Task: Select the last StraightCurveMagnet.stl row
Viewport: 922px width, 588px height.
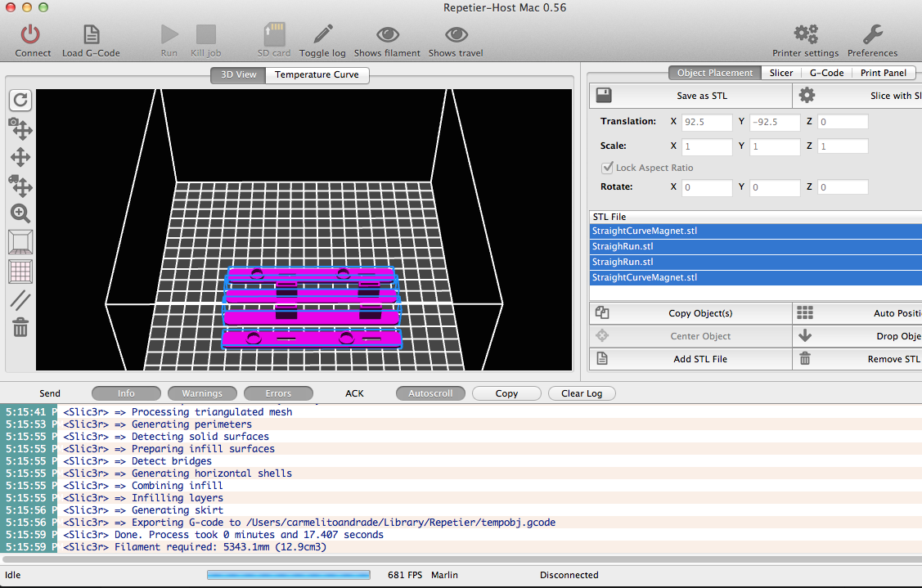Action: [x=756, y=277]
